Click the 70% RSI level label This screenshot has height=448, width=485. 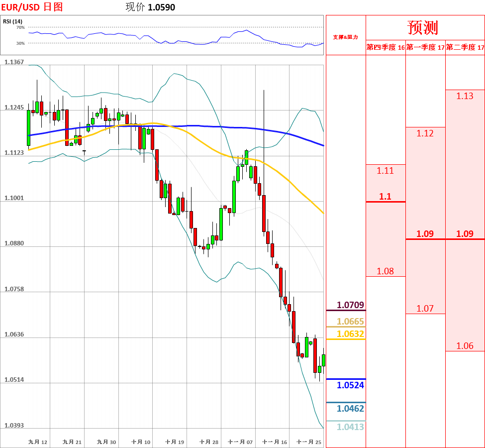pos(20,27)
